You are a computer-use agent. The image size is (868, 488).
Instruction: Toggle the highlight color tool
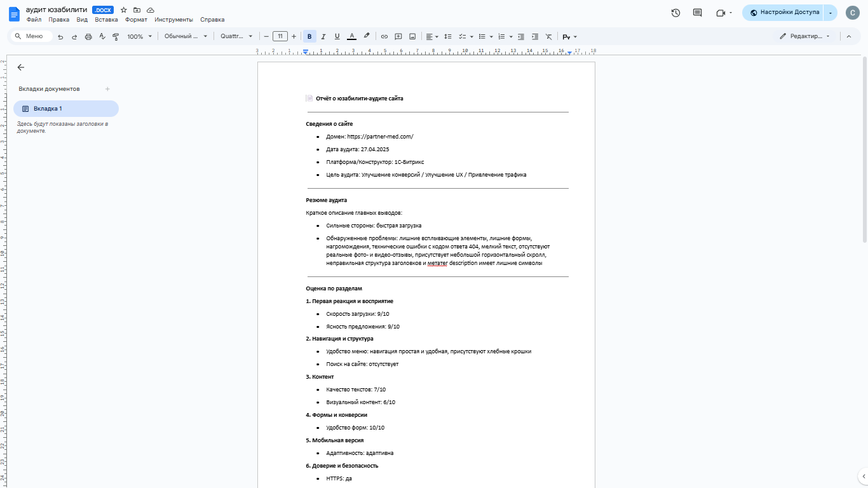click(x=367, y=36)
